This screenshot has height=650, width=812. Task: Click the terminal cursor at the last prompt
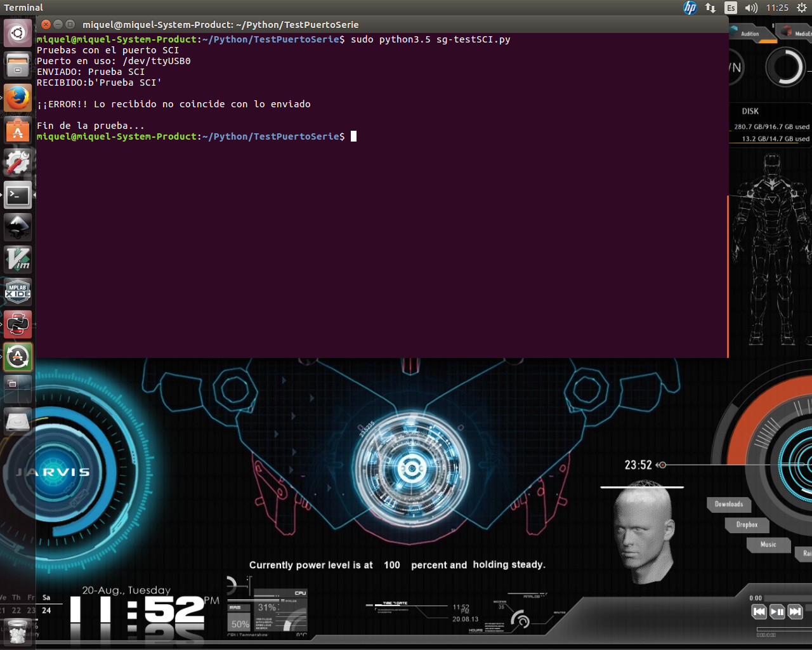(353, 136)
